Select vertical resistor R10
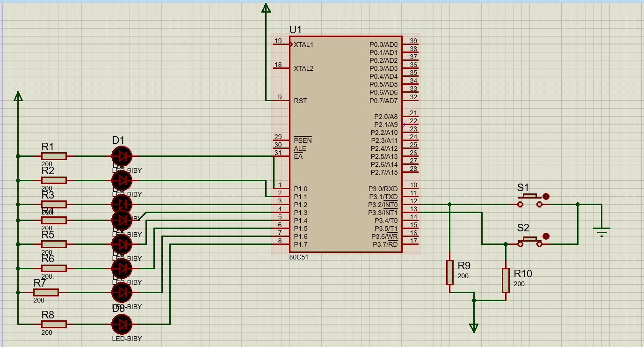This screenshot has width=644, height=347. [x=506, y=280]
